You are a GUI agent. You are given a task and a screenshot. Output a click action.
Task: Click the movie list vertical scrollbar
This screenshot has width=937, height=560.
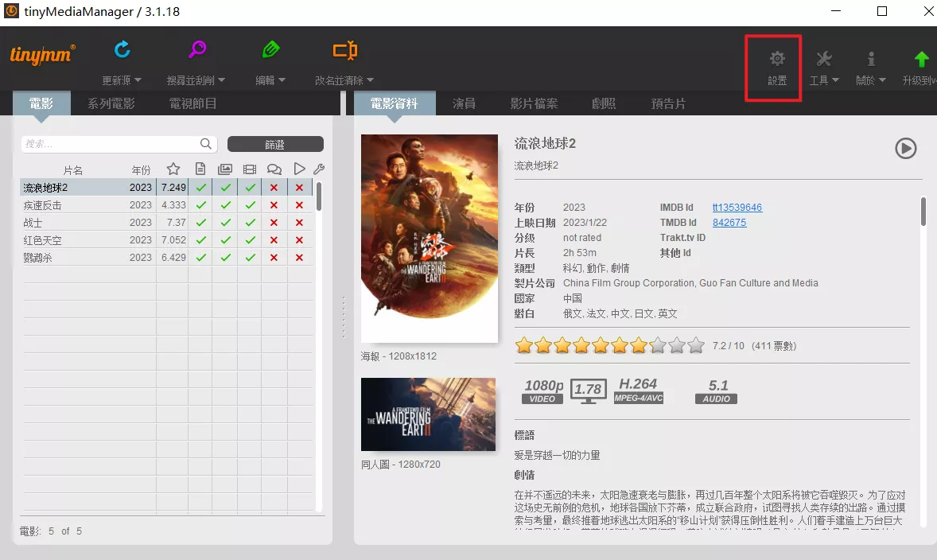click(x=319, y=196)
